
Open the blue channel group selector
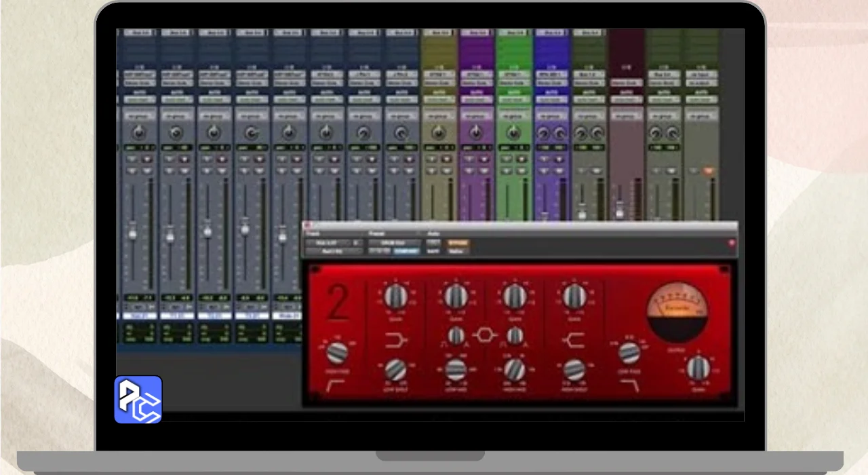click(552, 116)
